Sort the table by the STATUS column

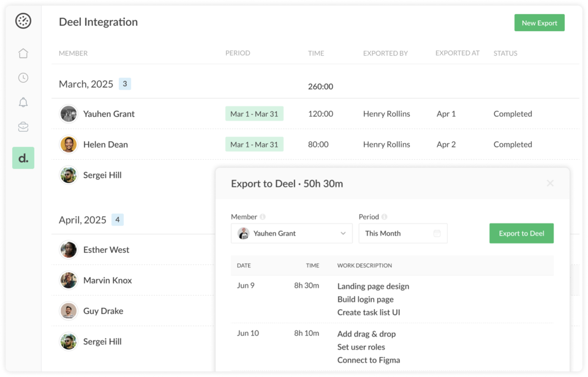coord(505,53)
